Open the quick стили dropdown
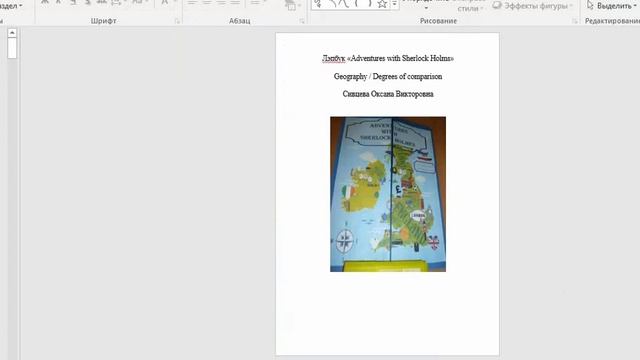 [470, 9]
